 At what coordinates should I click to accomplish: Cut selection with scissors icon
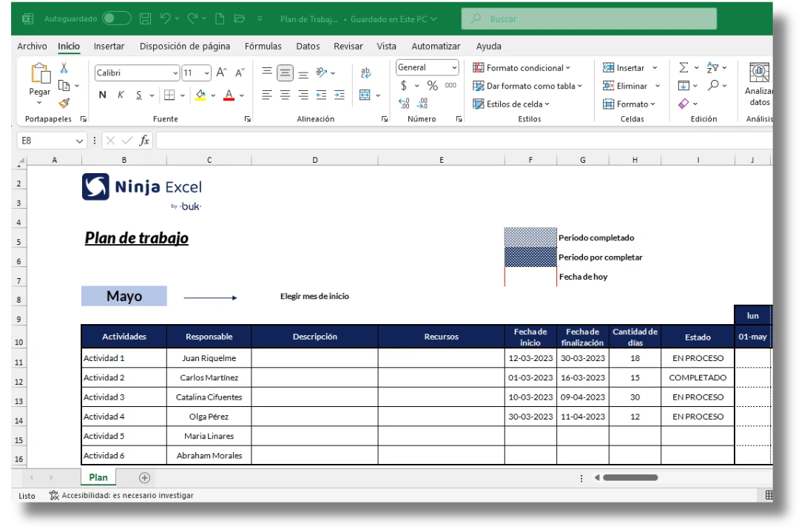click(64, 67)
